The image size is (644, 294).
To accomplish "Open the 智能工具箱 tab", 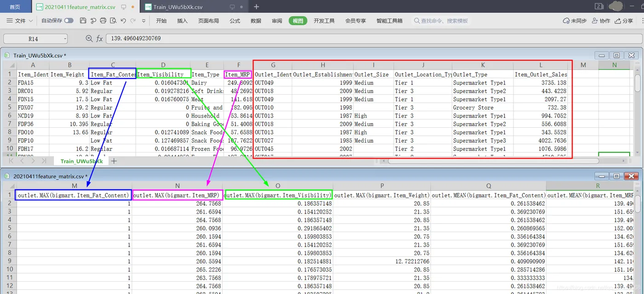I will point(389,21).
